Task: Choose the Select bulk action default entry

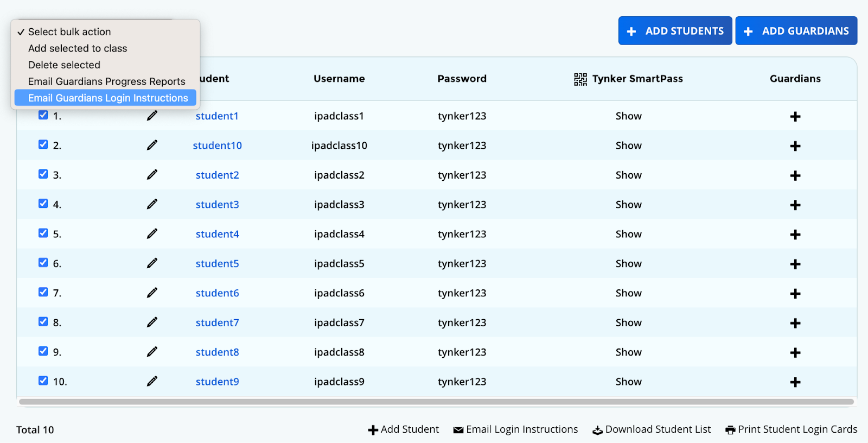Action: (69, 32)
